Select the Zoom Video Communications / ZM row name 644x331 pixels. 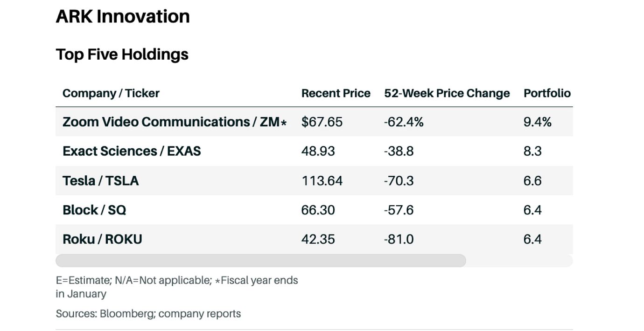(x=174, y=122)
